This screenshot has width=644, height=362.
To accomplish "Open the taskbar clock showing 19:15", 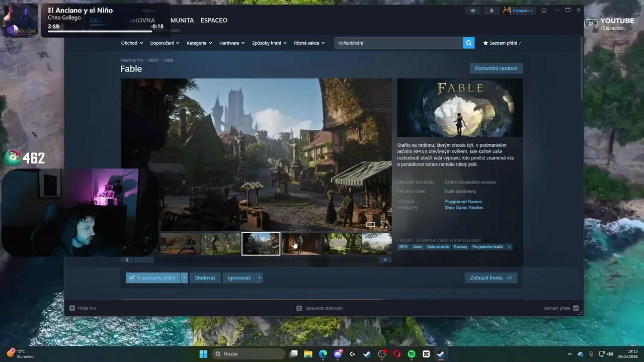I will pos(629,354).
